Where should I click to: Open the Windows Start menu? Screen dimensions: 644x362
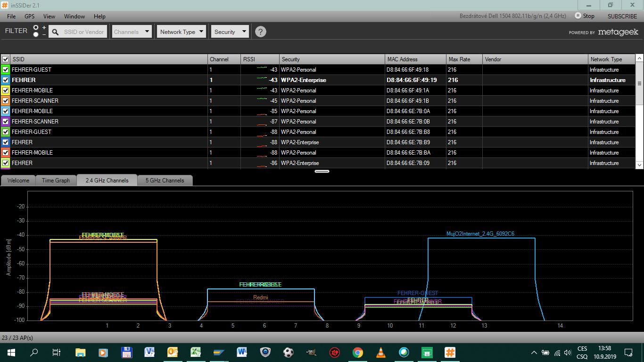pos(11,352)
